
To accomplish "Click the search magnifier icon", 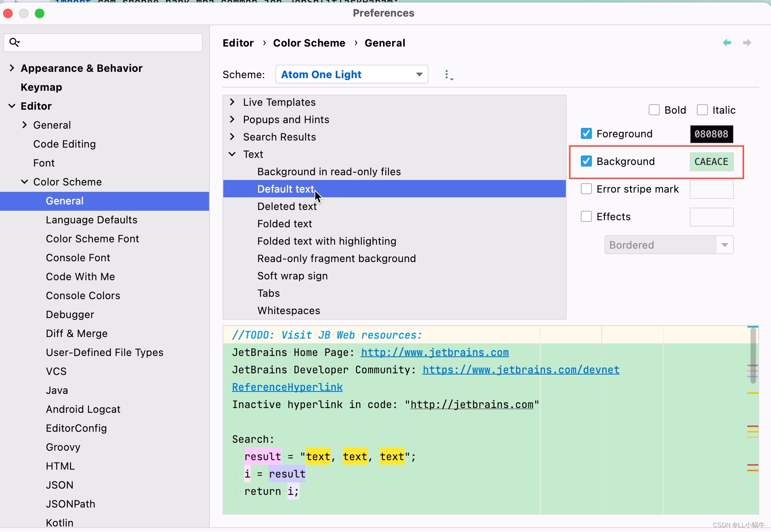I will coord(14,42).
